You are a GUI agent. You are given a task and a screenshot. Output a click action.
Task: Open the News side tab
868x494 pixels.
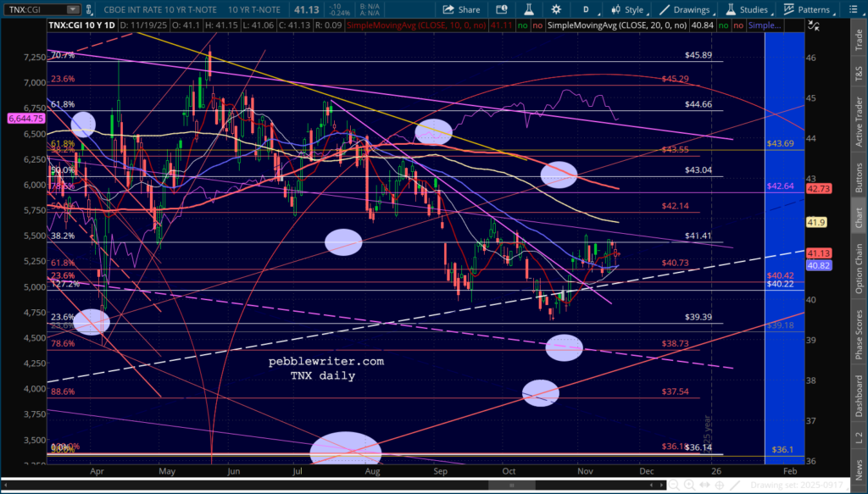coord(859,470)
